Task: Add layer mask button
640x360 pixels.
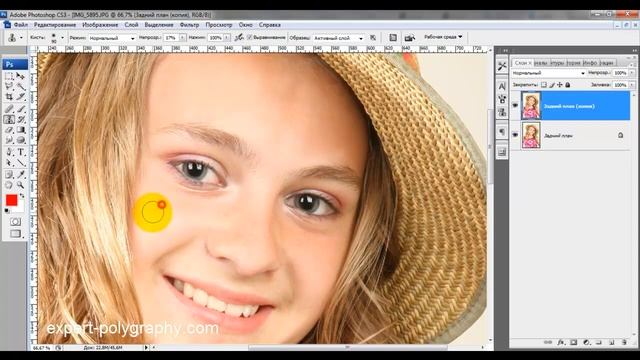Action: tap(573, 342)
